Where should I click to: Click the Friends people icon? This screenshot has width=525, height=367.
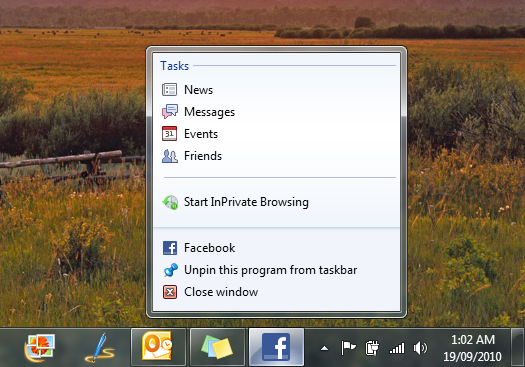(170, 156)
